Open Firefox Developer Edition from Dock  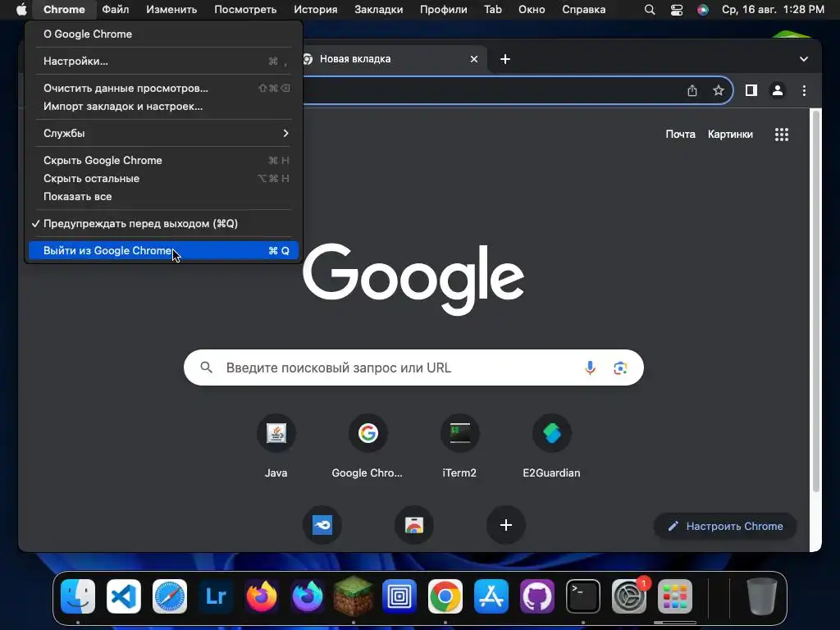[x=308, y=596]
